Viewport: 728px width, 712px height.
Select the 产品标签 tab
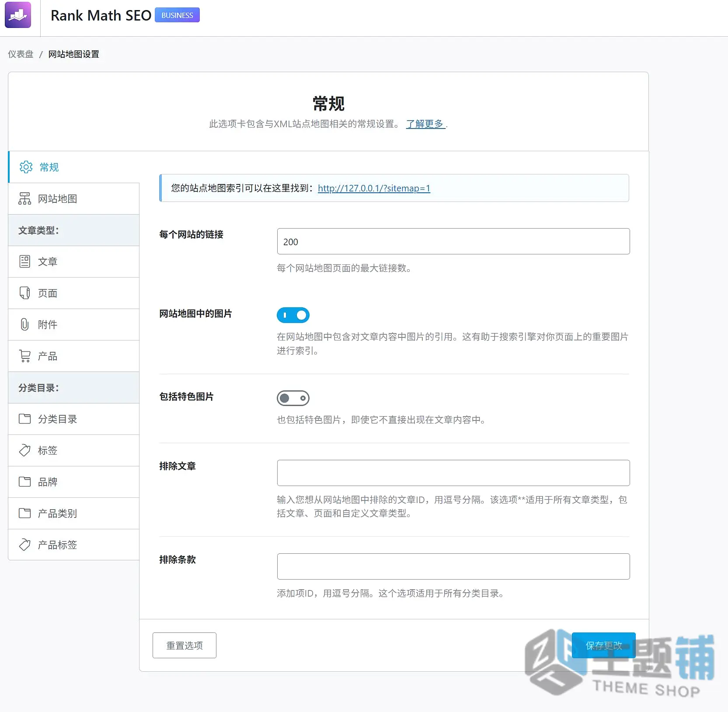click(74, 545)
